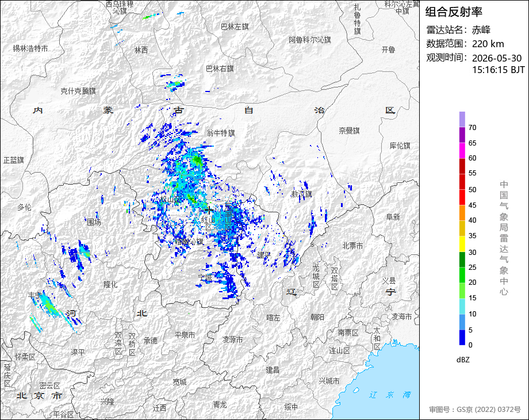The image size is (529, 420).
Task: Click the legend value 20
Action: (x=472, y=282)
